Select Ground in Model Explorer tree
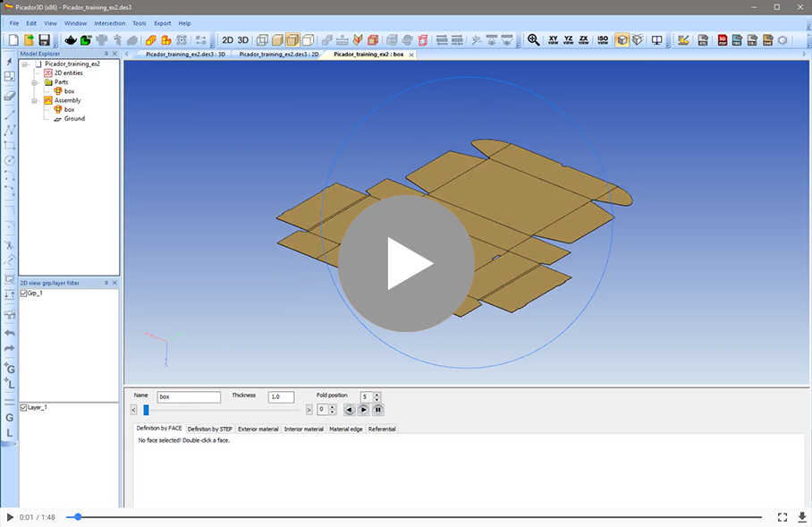Viewport: 812px width, 527px height. 74,119
